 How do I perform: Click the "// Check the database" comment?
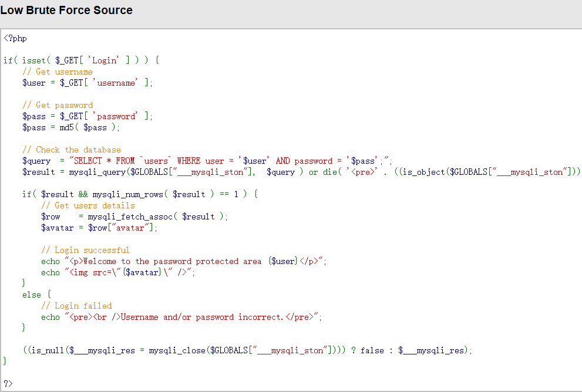point(72,150)
